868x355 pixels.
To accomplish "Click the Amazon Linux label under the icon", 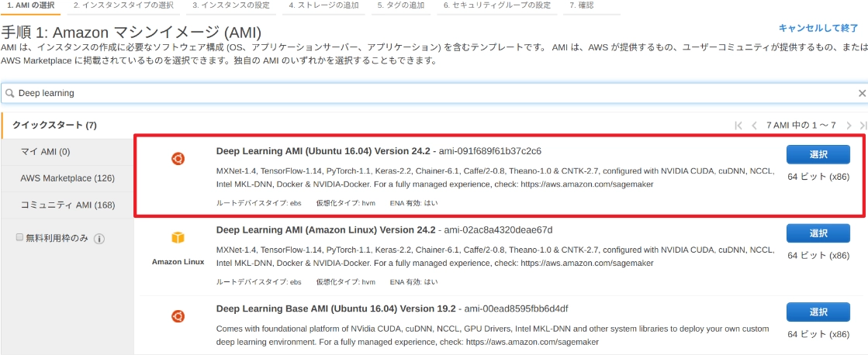I will pos(178,261).
